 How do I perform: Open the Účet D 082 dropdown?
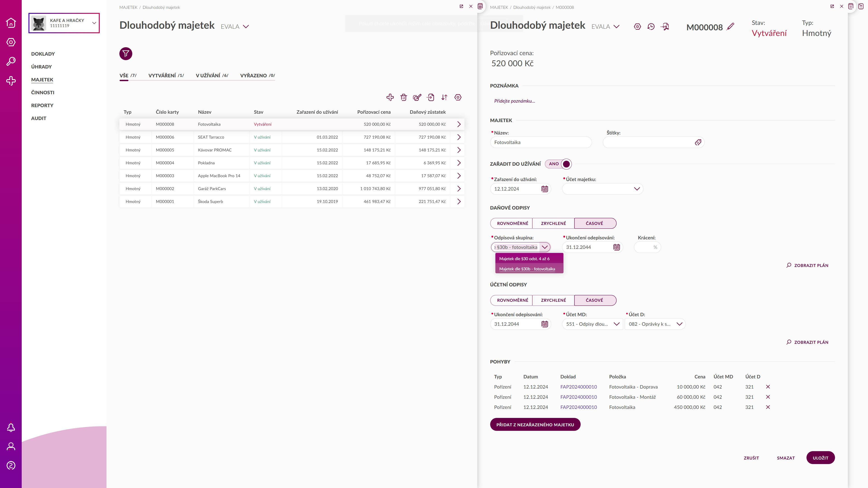point(655,324)
